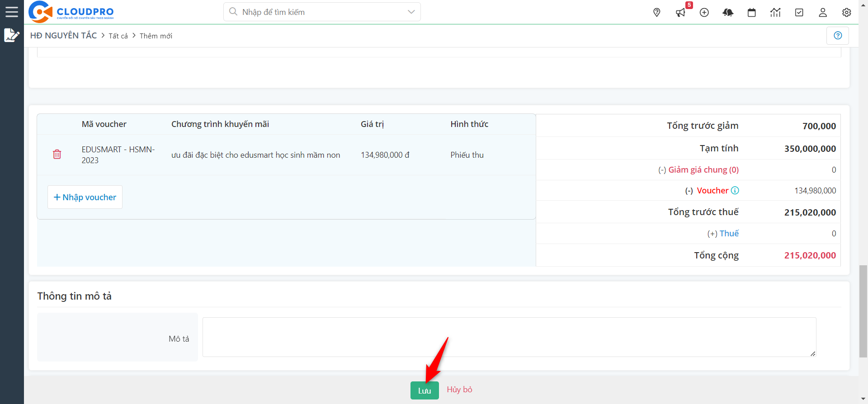Expand the search box dropdown arrow
Screen dimensions: 868x404
(x=411, y=12)
